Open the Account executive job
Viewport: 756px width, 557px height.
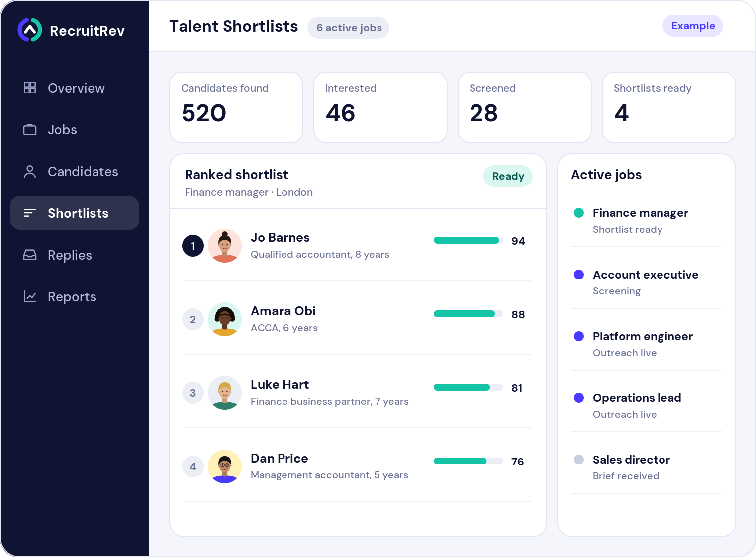coord(647,282)
